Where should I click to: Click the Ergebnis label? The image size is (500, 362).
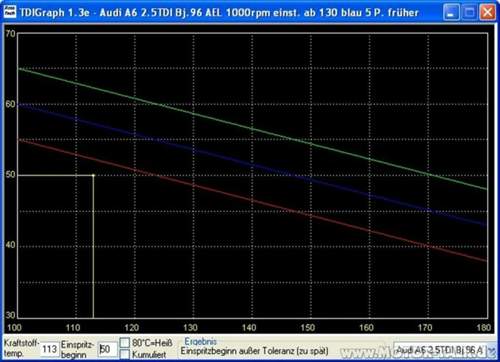(201, 341)
